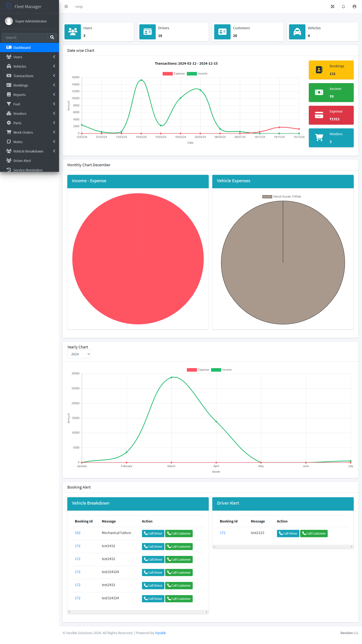Toggle Expense legend in Date wise Chart
The width and height of the screenshot is (362, 644).
coord(173,74)
